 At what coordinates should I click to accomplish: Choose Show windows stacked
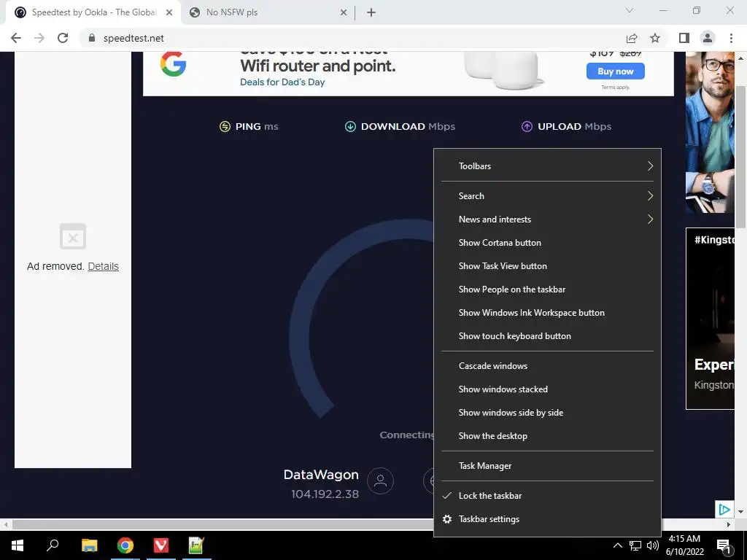coord(547,389)
